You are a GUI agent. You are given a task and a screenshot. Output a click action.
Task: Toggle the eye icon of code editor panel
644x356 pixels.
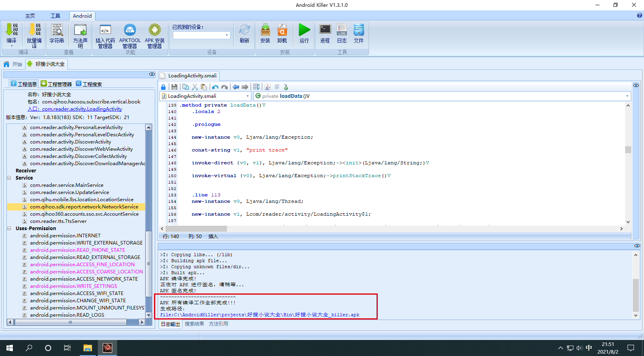636,85
